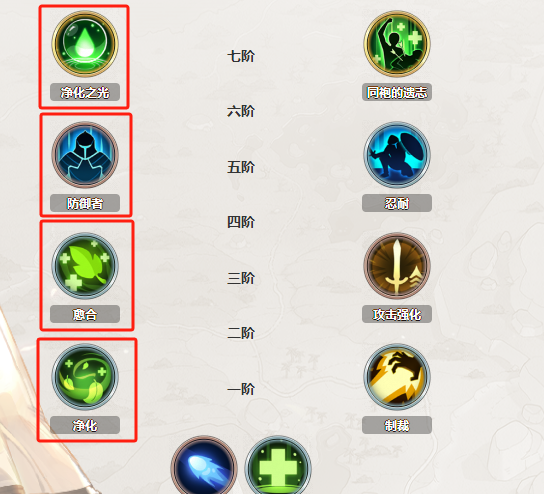Click the 三阶 tier label

pos(241,278)
